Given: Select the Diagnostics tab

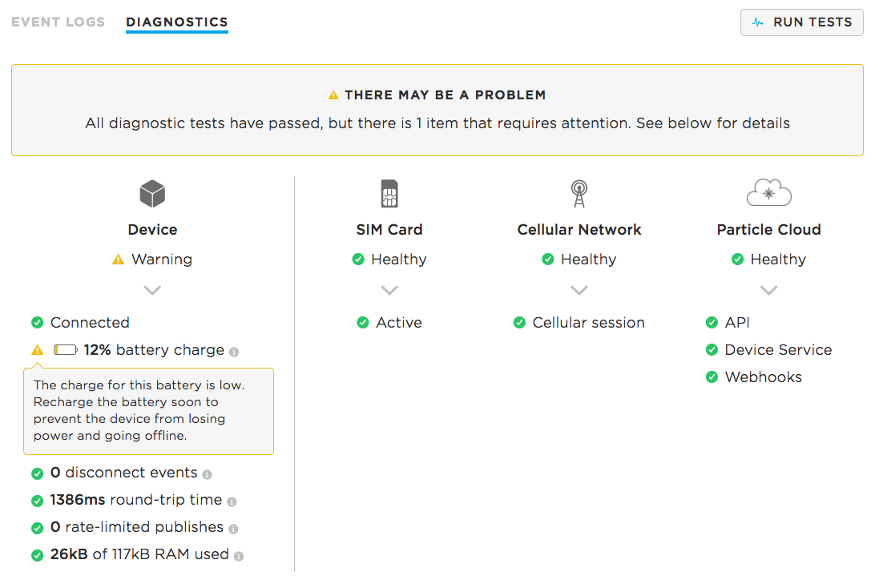Looking at the screenshot, I should [x=176, y=22].
